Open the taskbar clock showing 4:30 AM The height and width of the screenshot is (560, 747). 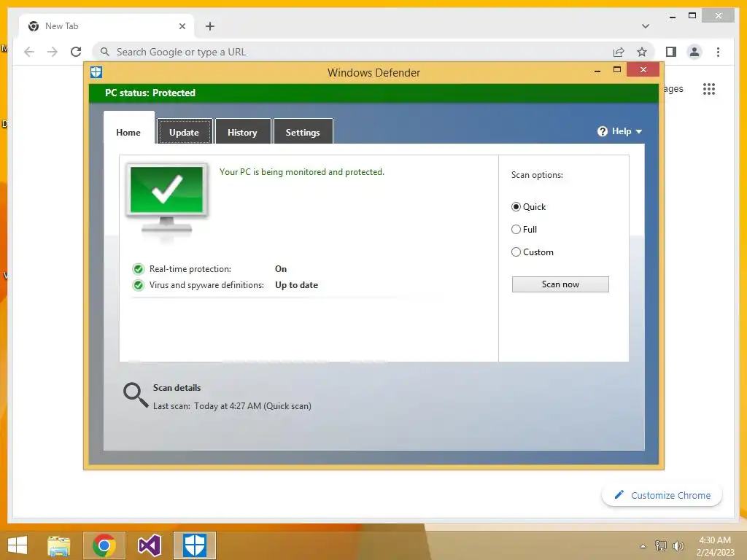point(715,546)
